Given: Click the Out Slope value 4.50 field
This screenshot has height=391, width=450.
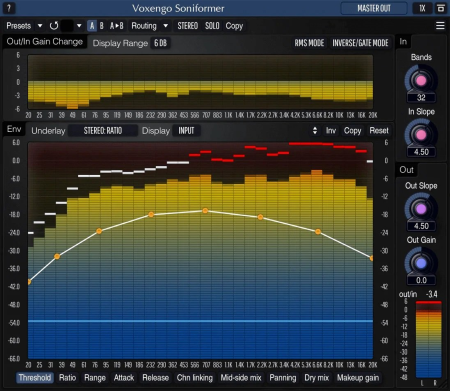Looking at the screenshot, I should (421, 226).
